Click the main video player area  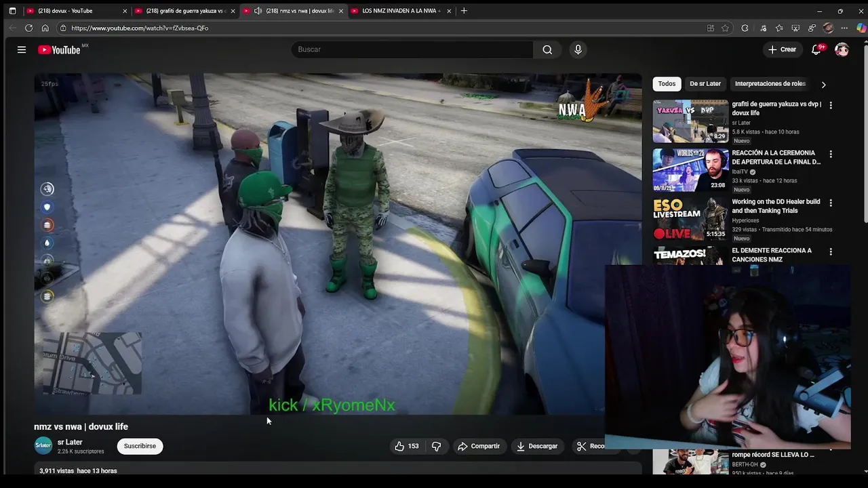pos(338,244)
